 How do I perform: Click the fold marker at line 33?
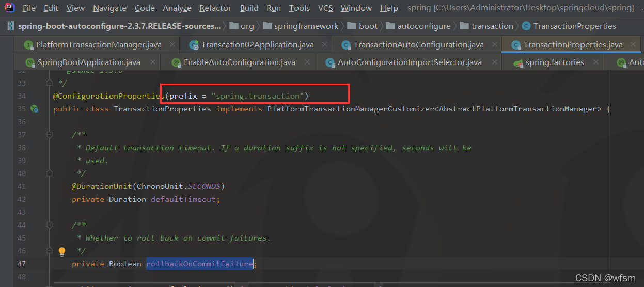[x=50, y=83]
